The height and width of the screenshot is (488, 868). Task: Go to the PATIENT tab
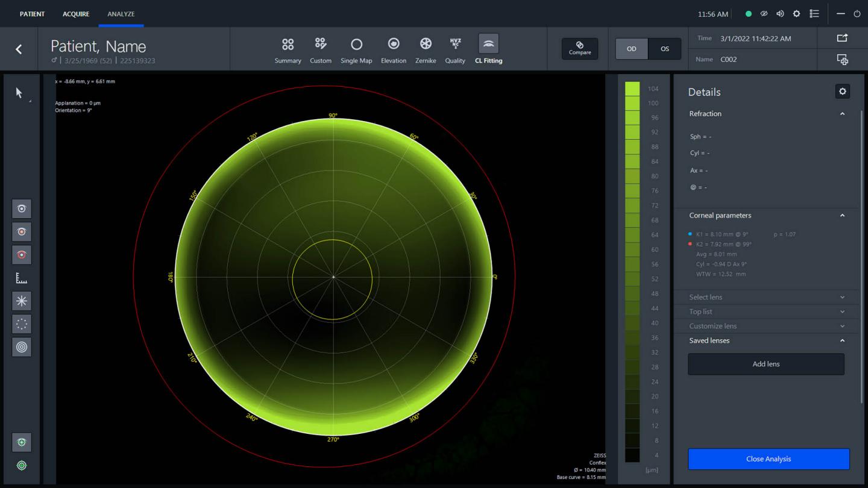tap(32, 14)
